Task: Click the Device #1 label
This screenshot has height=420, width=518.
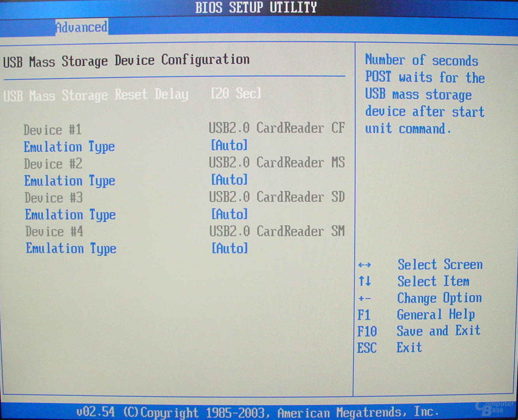Action: tap(52, 129)
